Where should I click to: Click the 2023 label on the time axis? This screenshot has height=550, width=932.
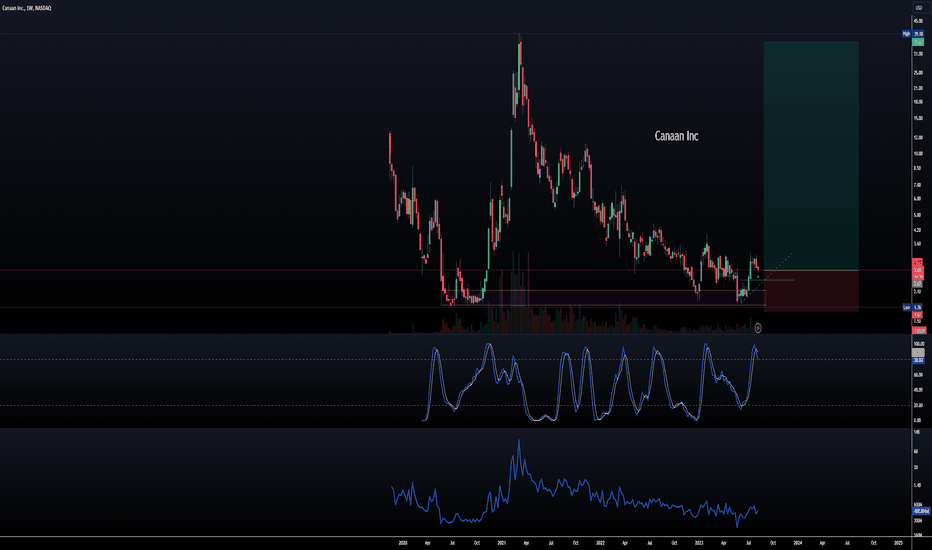(x=699, y=543)
